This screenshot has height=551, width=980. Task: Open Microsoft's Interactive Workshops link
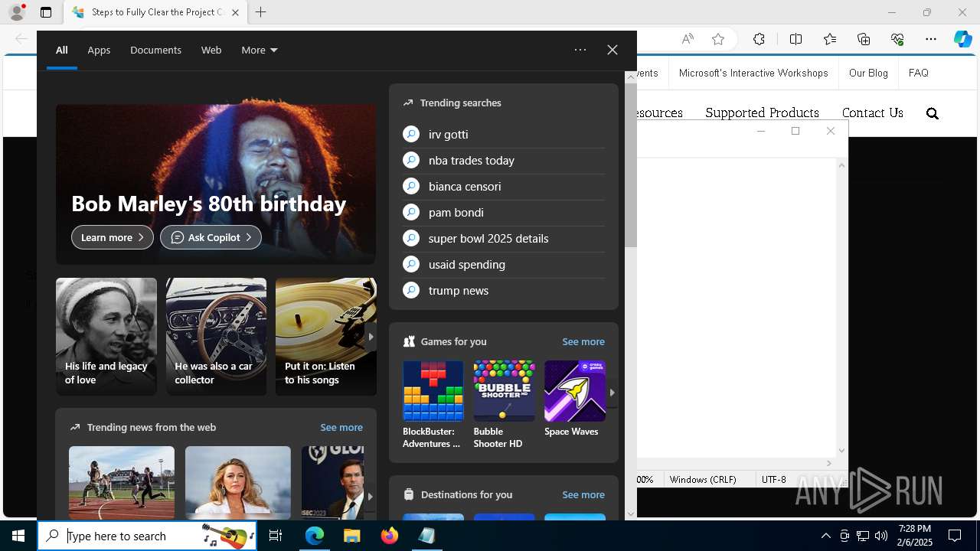coord(753,73)
